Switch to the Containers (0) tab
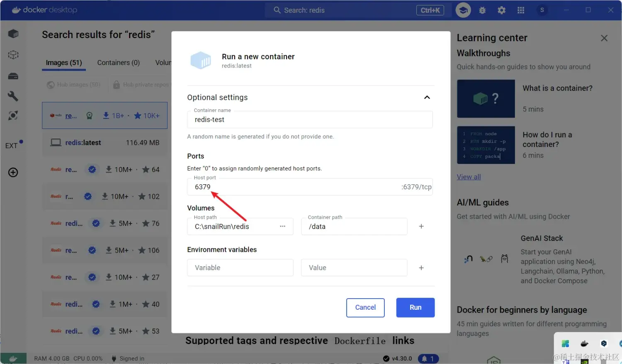Image resolution: width=622 pixels, height=364 pixels. (x=119, y=63)
